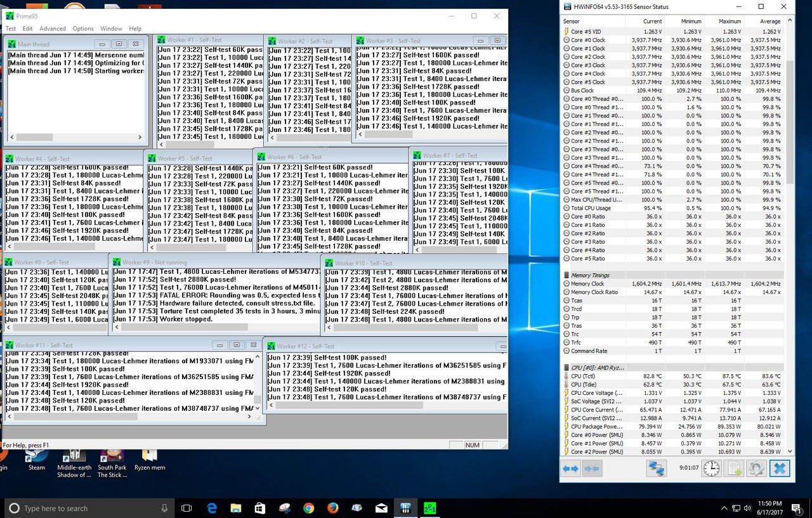812x518 pixels.
Task: Select the CPU Package Power sensor row
Action: pos(672,426)
